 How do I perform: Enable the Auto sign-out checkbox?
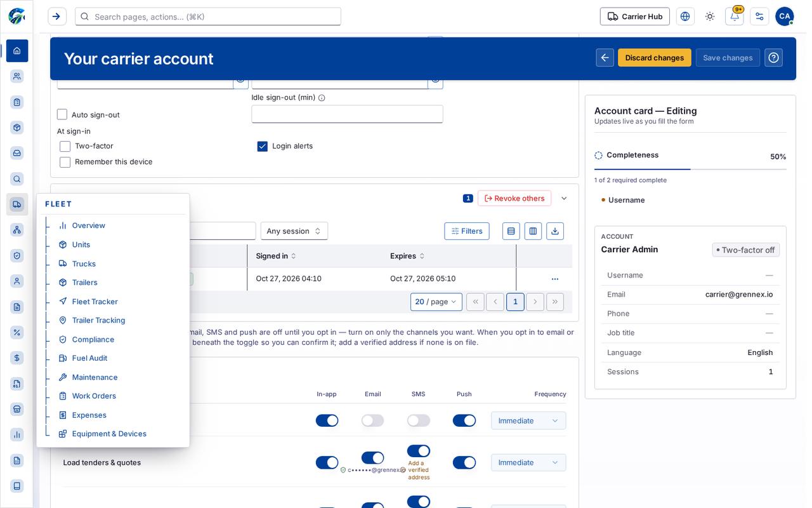click(x=62, y=114)
